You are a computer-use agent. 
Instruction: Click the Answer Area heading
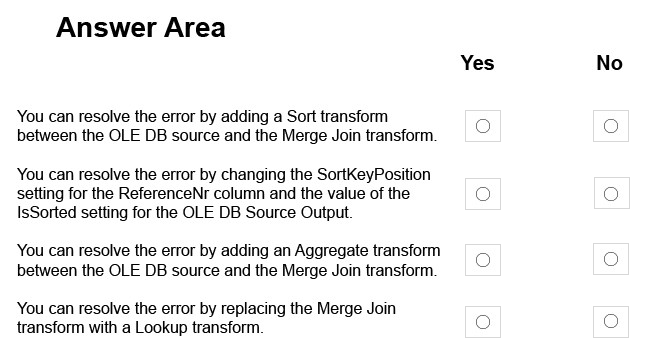pos(140,27)
